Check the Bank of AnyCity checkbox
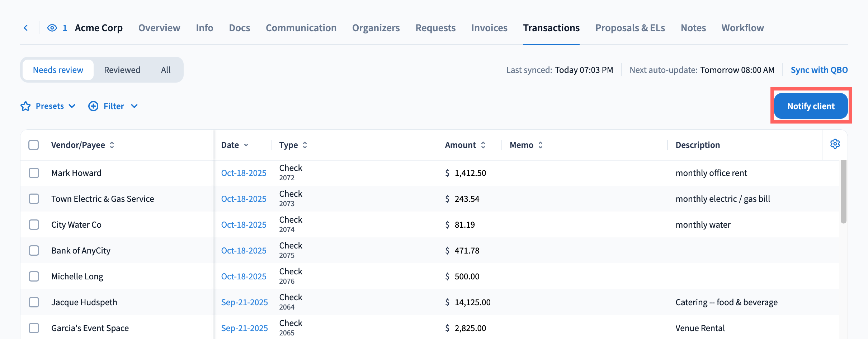 coord(34,251)
